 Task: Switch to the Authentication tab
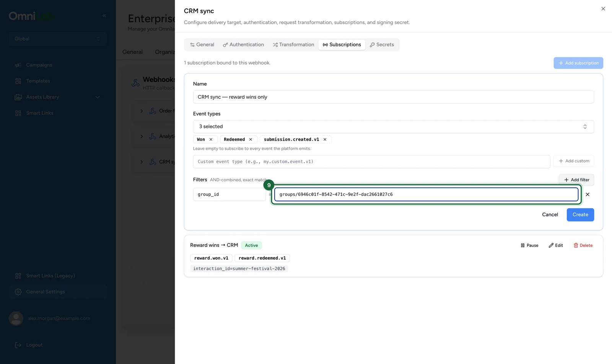coord(243,45)
